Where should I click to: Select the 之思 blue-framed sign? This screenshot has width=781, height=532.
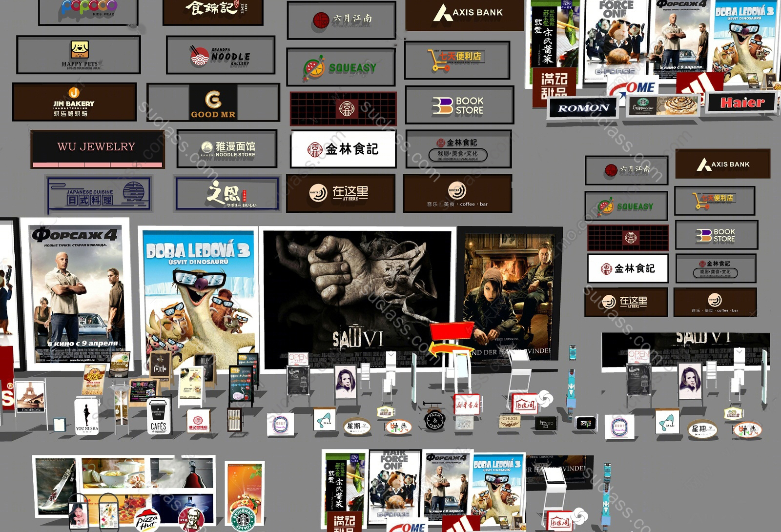(227, 194)
